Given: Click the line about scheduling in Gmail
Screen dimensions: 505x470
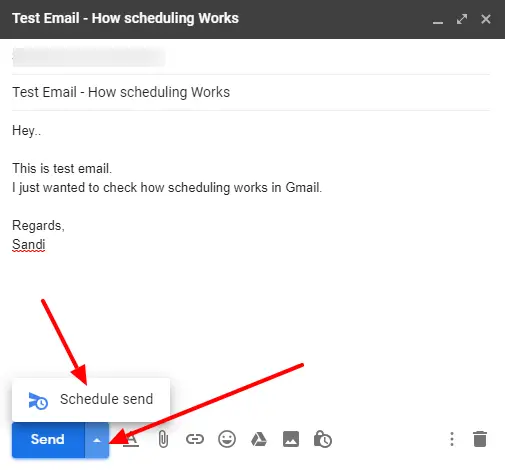Looking at the screenshot, I should 167,188.
